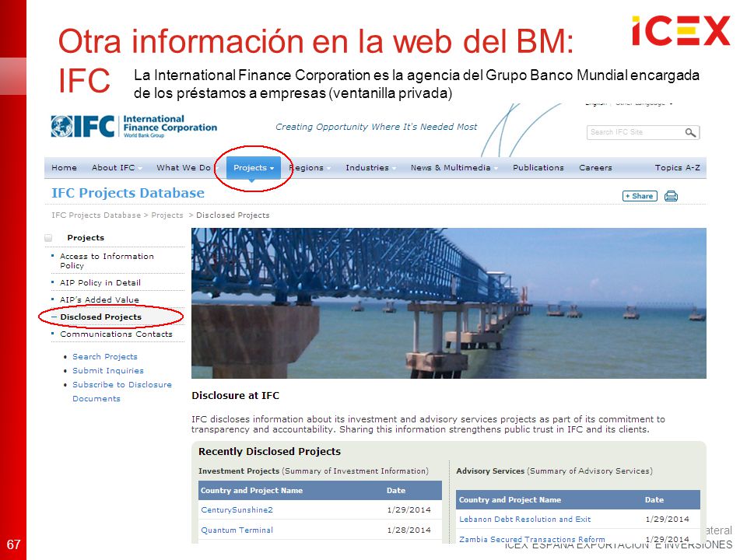Image resolution: width=747 pixels, height=560 pixels.
Task: Click the Search Projects link
Action: (x=105, y=357)
